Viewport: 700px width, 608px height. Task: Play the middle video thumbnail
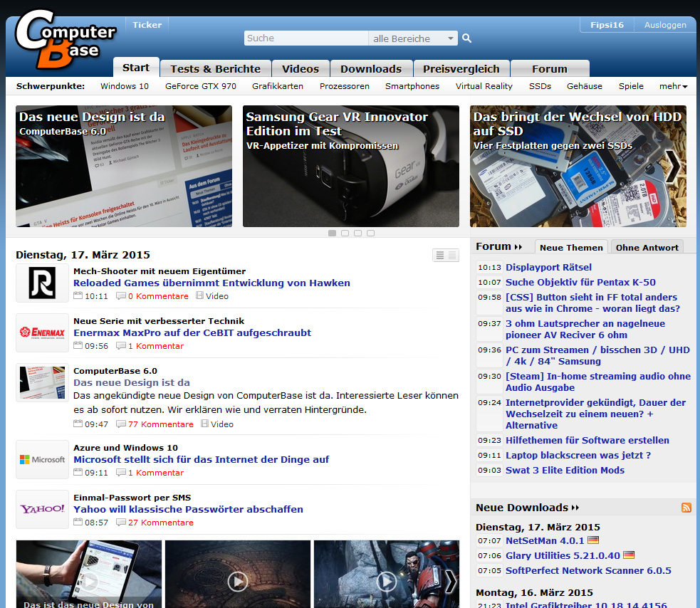click(x=238, y=582)
